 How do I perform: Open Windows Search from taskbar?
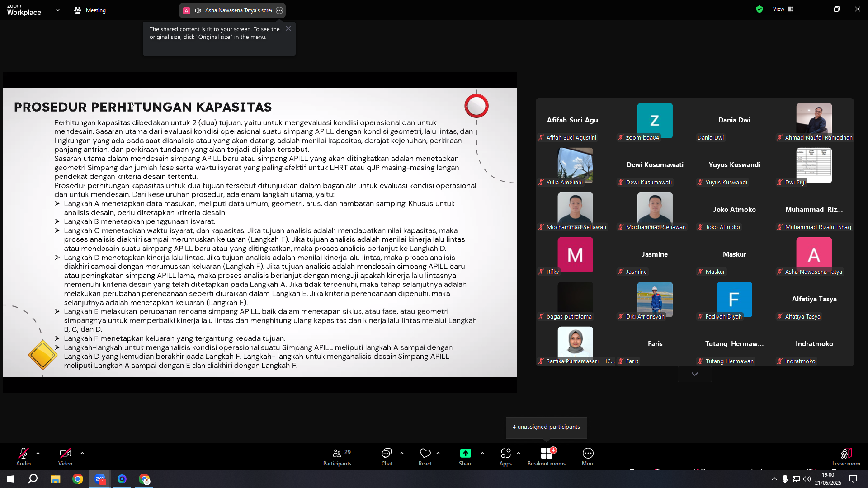pyautogui.click(x=33, y=479)
